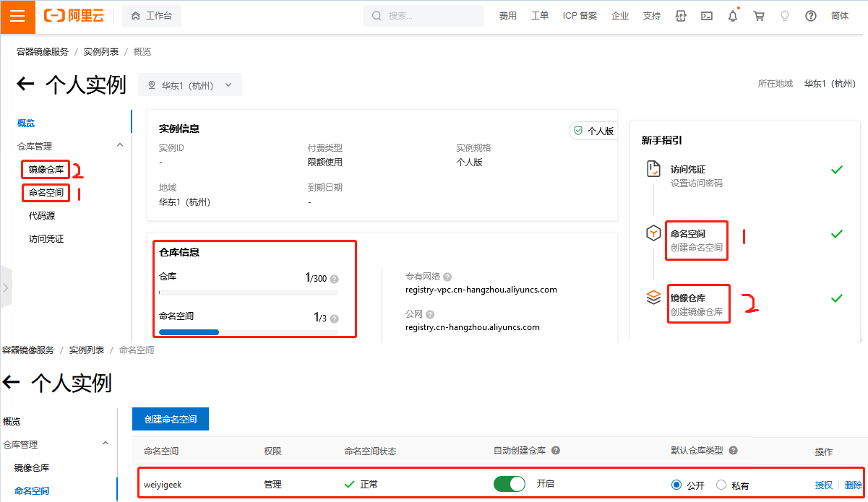Open the 工作台 workbench home button
Image resolution: width=868 pixels, height=502 pixels.
point(152,16)
